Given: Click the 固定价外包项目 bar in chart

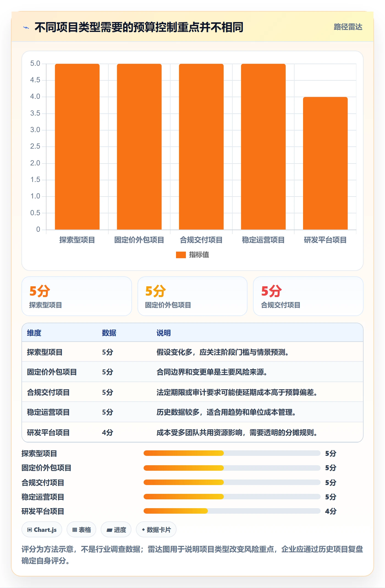Looking at the screenshot, I should pyautogui.click(x=139, y=147).
